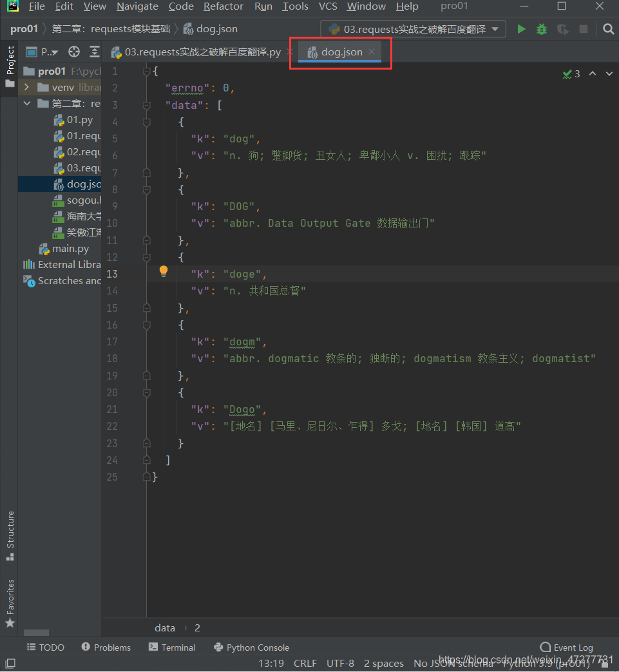This screenshot has width=619, height=672.
Task: Click the "errno" key on line 2
Action: 187,88
